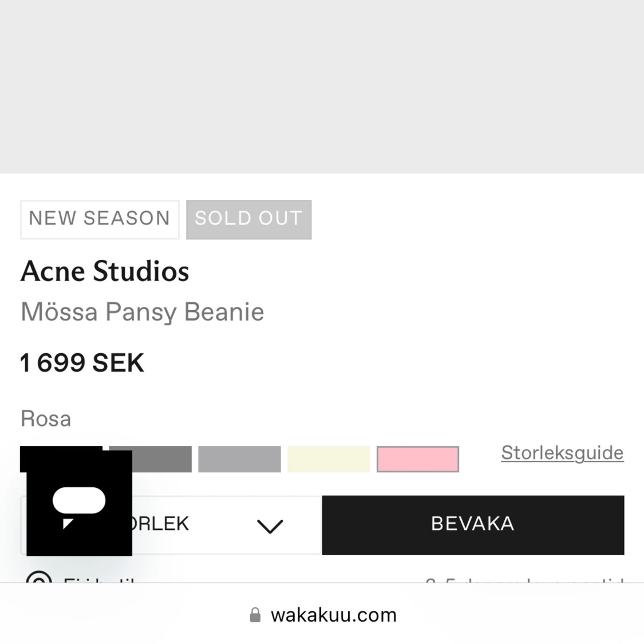Choose the light gray color swatch
The height and width of the screenshot is (644, 644).
coord(239,459)
